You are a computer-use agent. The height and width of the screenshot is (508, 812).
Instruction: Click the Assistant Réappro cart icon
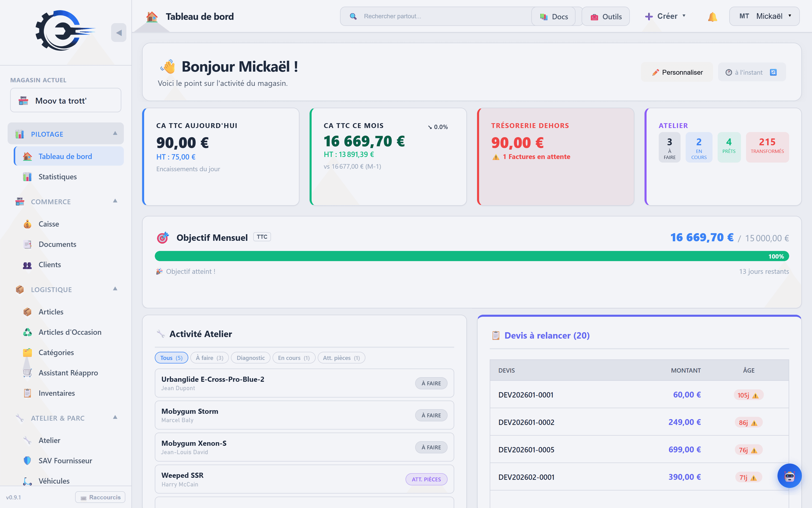point(27,373)
